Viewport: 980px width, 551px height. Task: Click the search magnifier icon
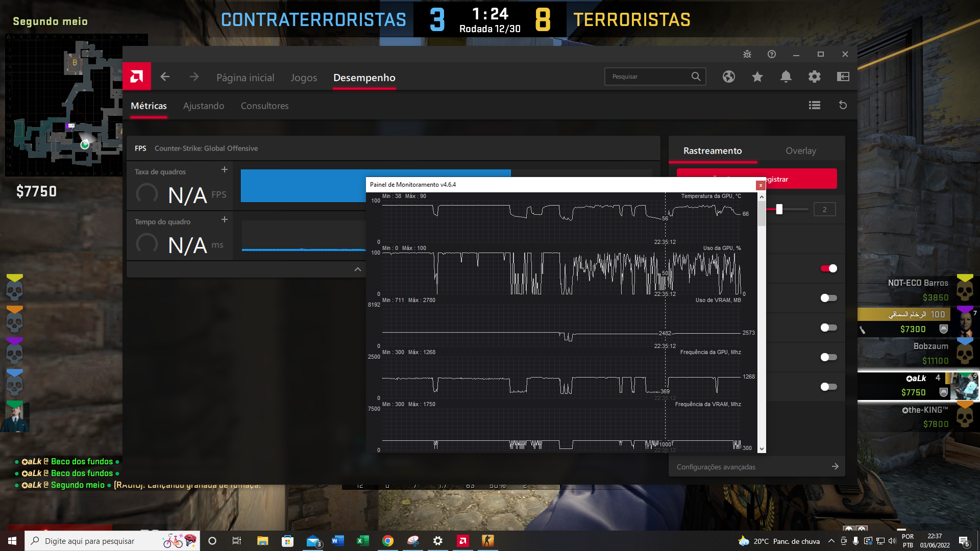696,77
